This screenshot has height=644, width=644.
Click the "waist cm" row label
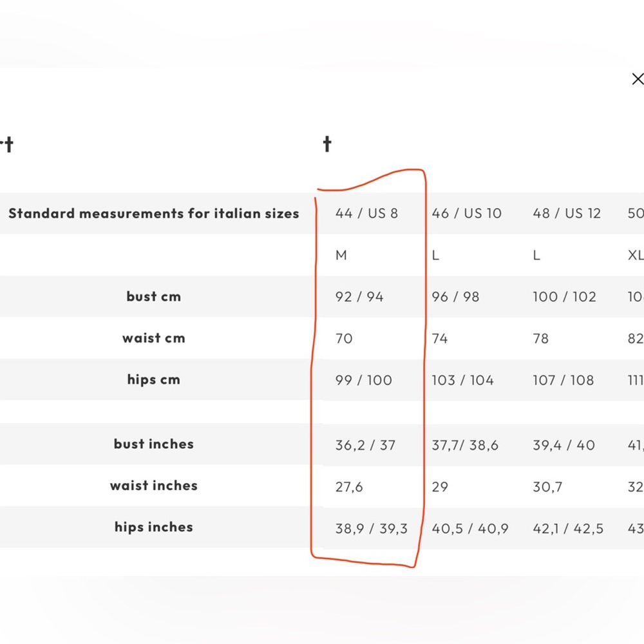point(154,338)
